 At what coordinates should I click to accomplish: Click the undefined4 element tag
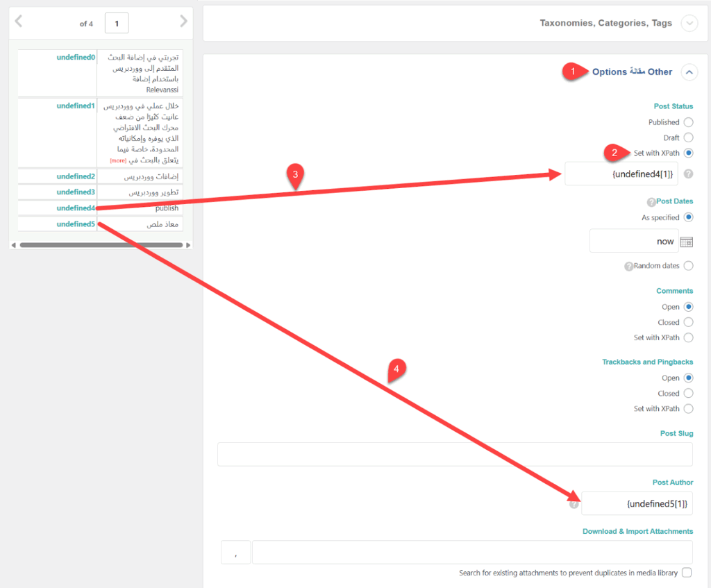[x=76, y=208]
